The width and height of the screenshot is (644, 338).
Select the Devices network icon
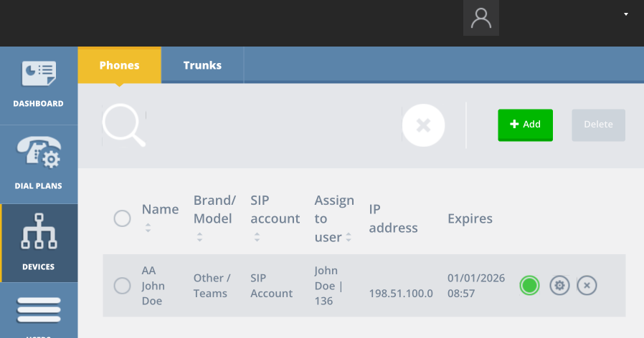pos(39,231)
